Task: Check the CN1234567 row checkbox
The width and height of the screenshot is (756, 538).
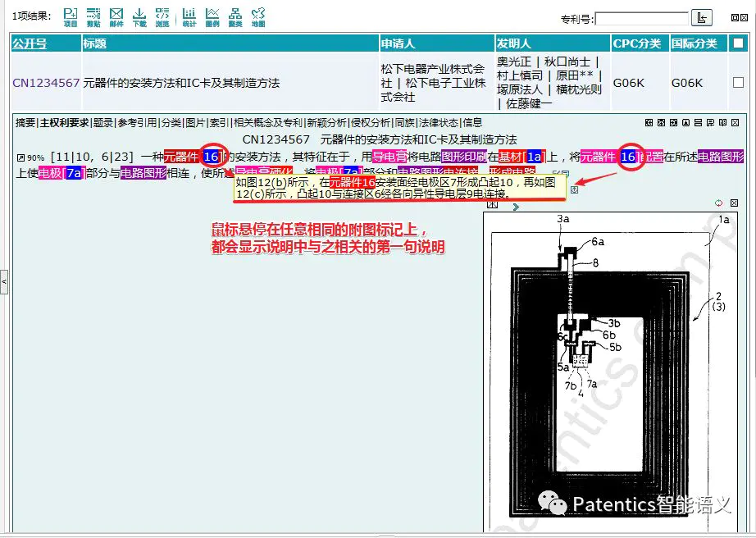Action: click(x=738, y=83)
